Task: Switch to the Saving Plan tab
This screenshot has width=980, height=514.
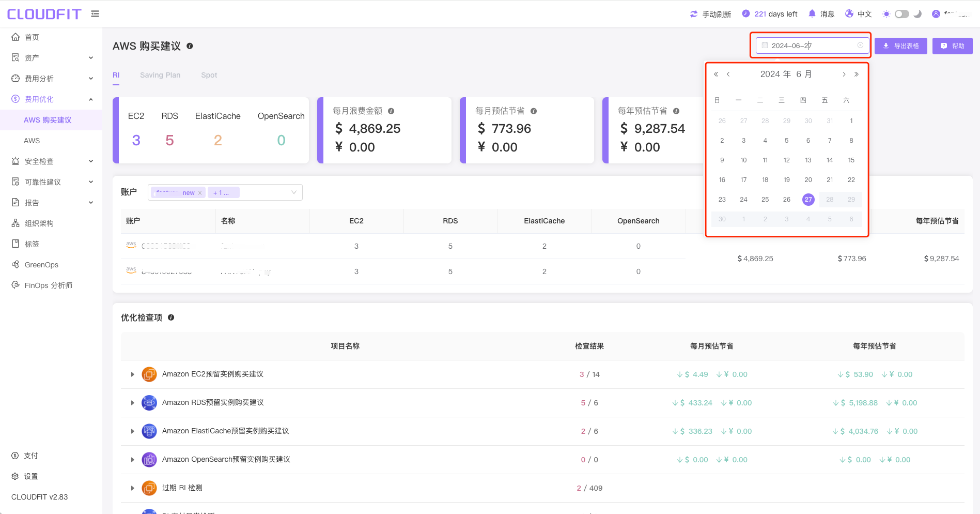Action: [x=160, y=75]
